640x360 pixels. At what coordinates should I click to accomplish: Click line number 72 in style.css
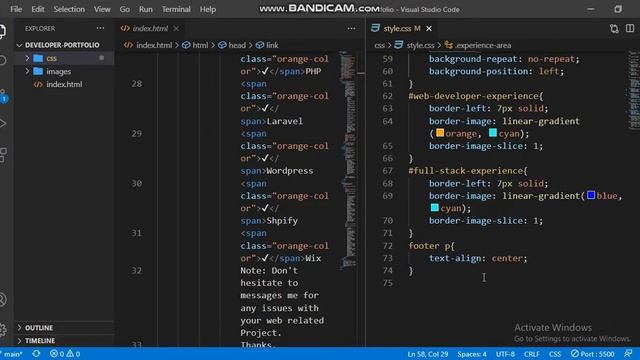(387, 246)
